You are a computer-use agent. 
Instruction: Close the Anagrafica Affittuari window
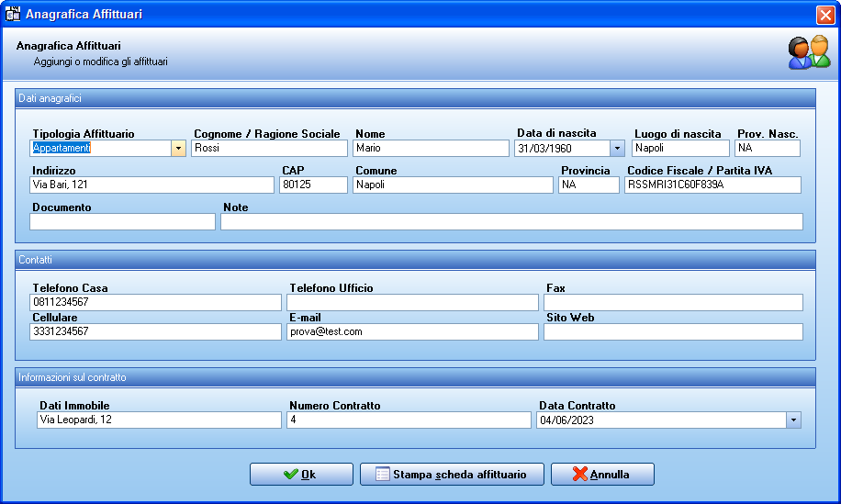(x=824, y=15)
